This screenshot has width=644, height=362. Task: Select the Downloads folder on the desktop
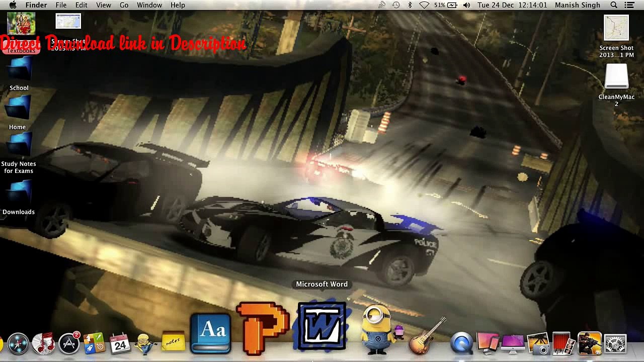click(19, 197)
